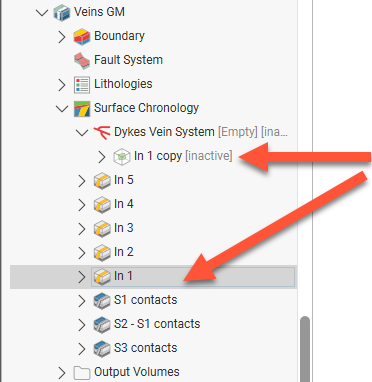Screen dimensions: 372x382
Task: Collapse the Veins GM tree node
Action: pos(42,13)
